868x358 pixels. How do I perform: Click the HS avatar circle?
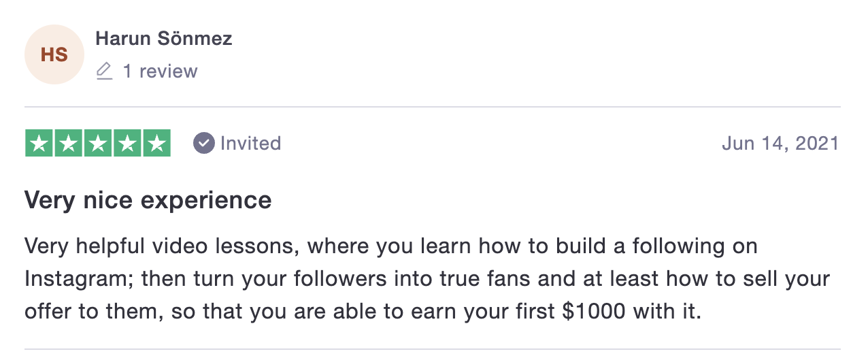click(54, 54)
